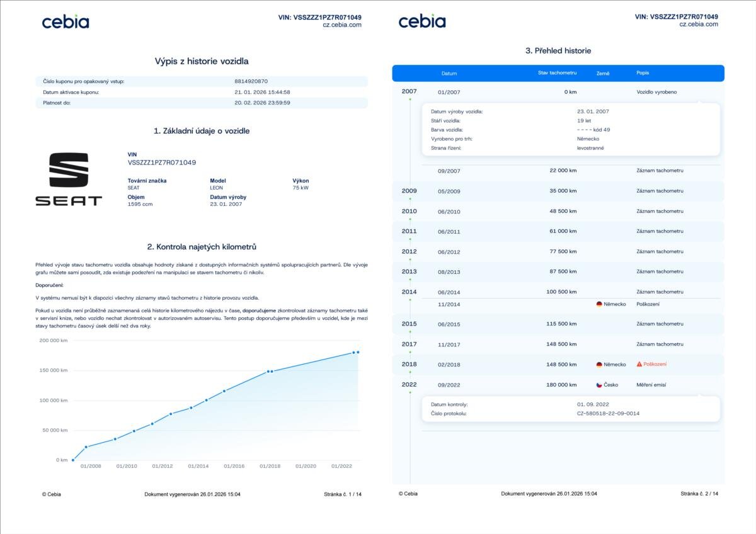The width and height of the screenshot is (756, 534).
Task: Open the cz.cebia.com link on page 1
Action: pos(341,25)
